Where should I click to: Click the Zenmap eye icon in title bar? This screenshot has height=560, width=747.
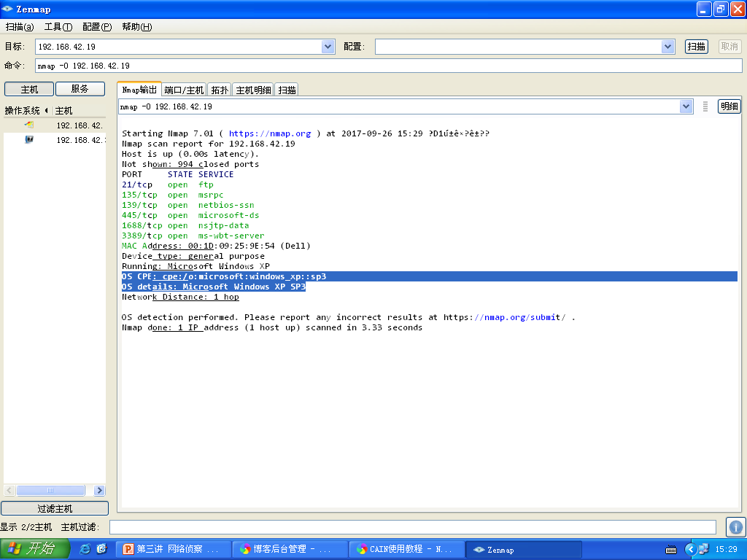point(7,9)
